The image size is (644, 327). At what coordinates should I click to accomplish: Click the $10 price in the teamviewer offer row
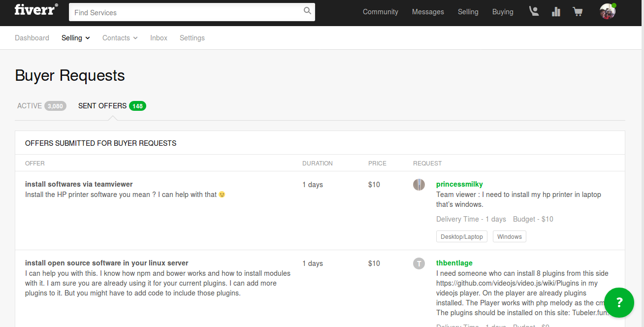[x=374, y=185]
